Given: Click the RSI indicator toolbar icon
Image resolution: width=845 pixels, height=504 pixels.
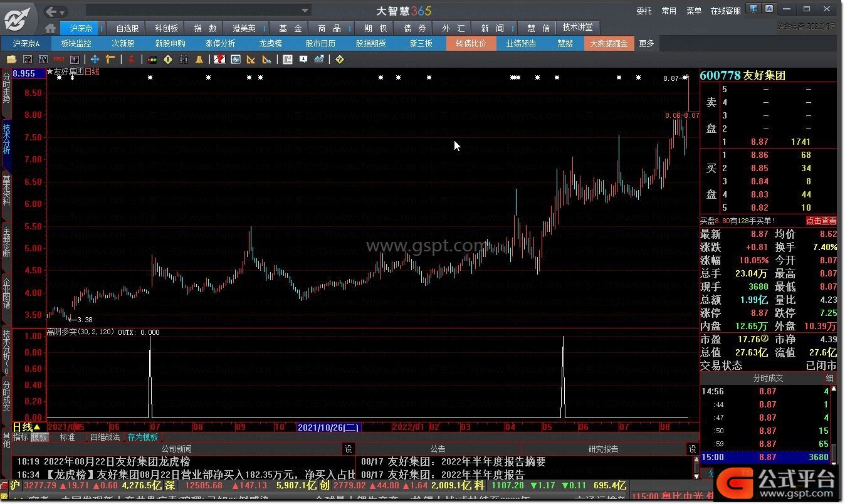Looking at the screenshot, I should pyautogui.click(x=59, y=60).
